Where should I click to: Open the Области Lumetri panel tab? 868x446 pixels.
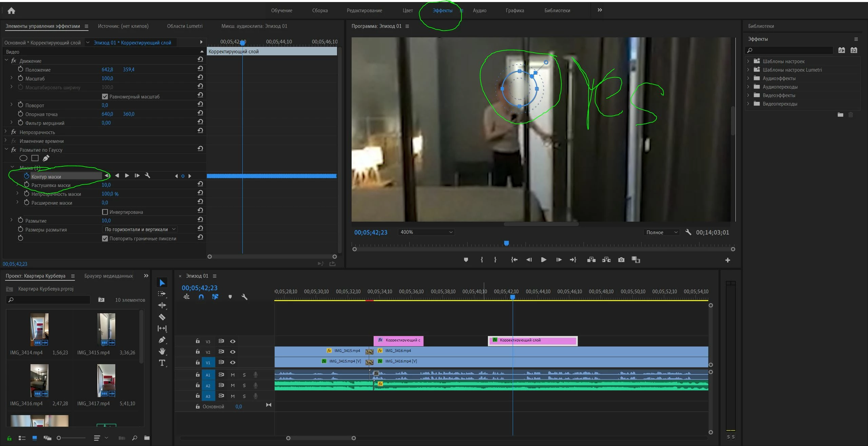(184, 26)
